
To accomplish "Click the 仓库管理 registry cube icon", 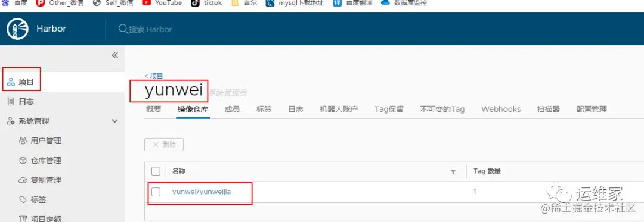I will pos(23,161).
